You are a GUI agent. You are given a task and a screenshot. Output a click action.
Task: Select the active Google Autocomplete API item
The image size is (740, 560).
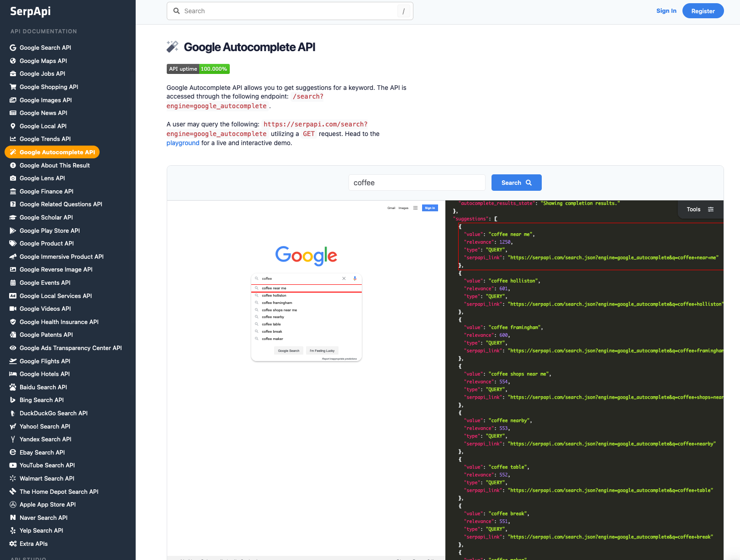[52, 152]
